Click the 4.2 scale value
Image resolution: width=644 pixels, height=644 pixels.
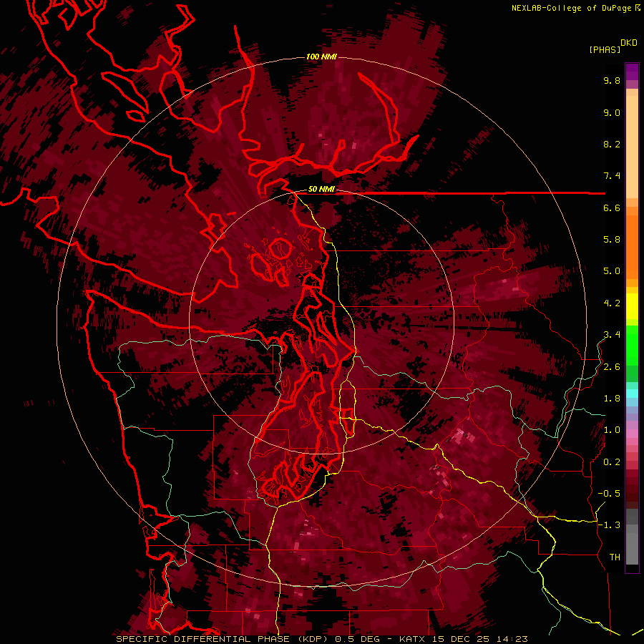tap(612, 303)
